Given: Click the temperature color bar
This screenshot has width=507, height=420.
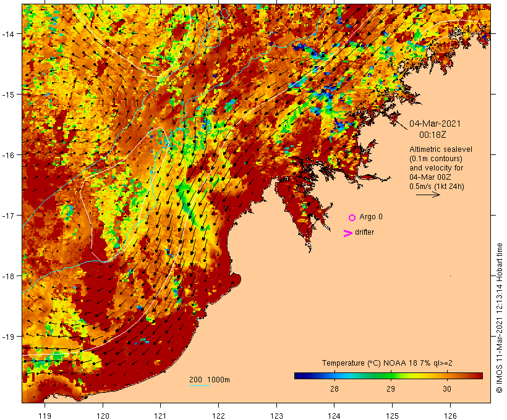Looking at the screenshot, I should (388, 376).
